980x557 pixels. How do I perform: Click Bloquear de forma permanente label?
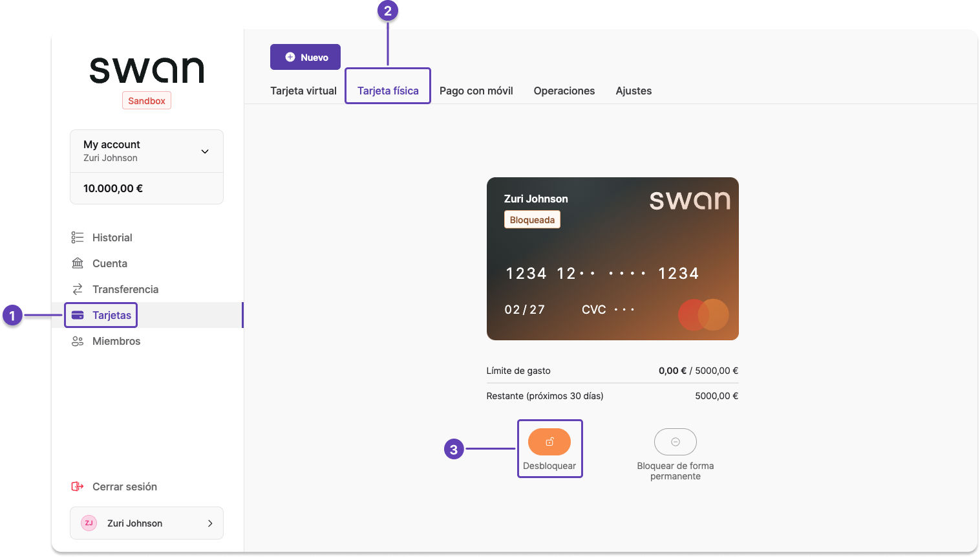click(676, 471)
